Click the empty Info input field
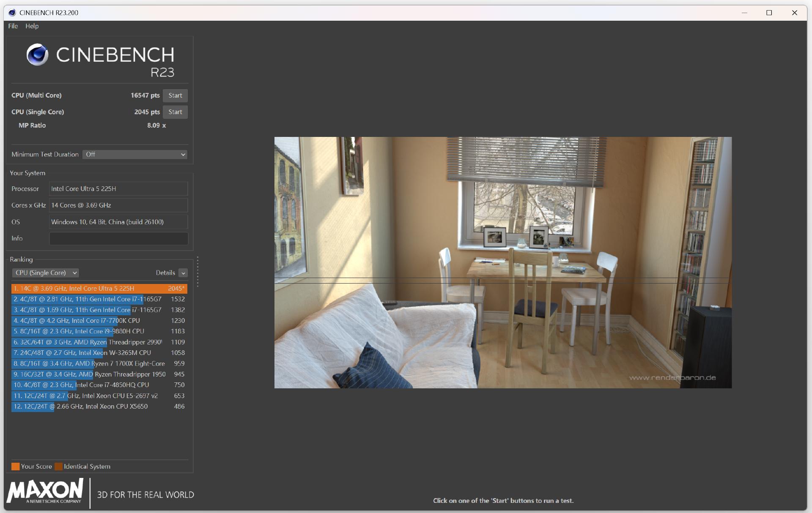 [118, 238]
